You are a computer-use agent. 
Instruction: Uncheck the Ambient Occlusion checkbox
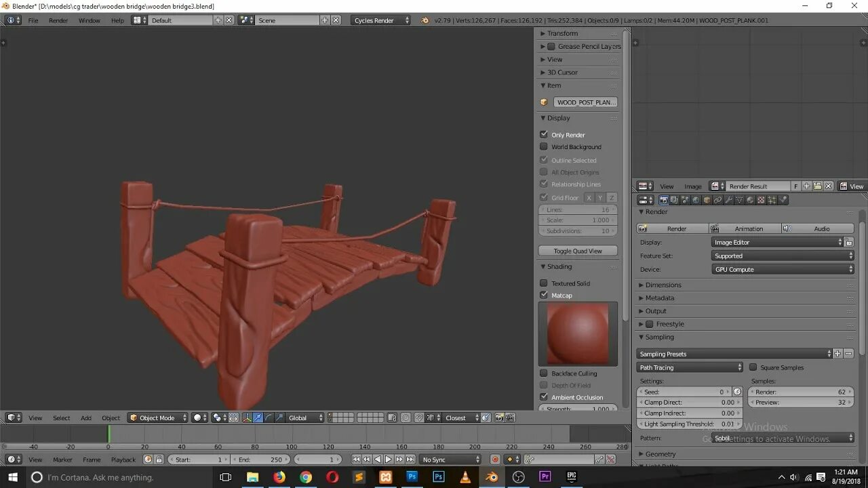tap(544, 397)
